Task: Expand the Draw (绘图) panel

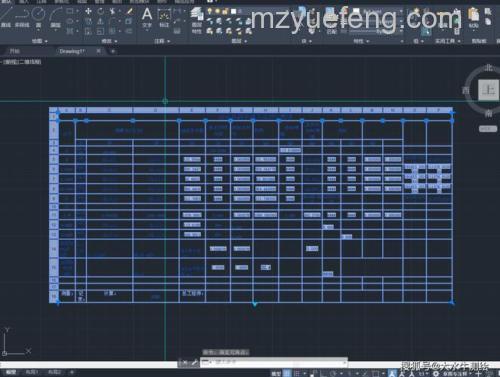Action: coord(40,41)
